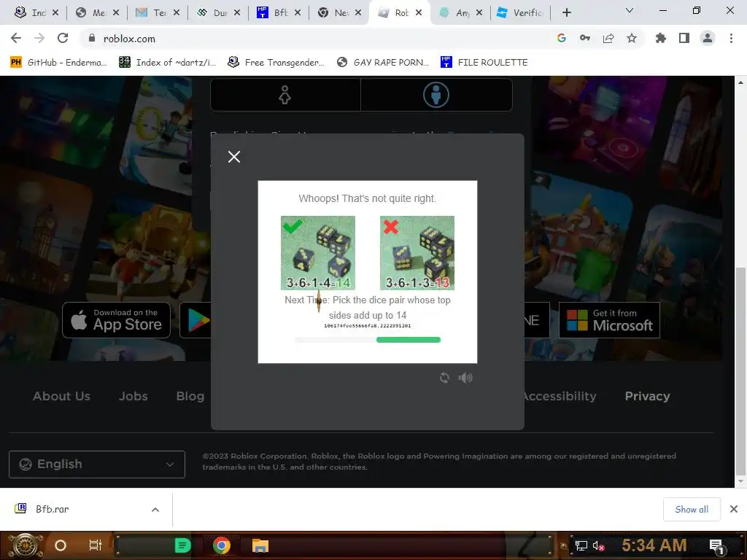
Task: Close the verification dialog with X
Action: click(234, 157)
